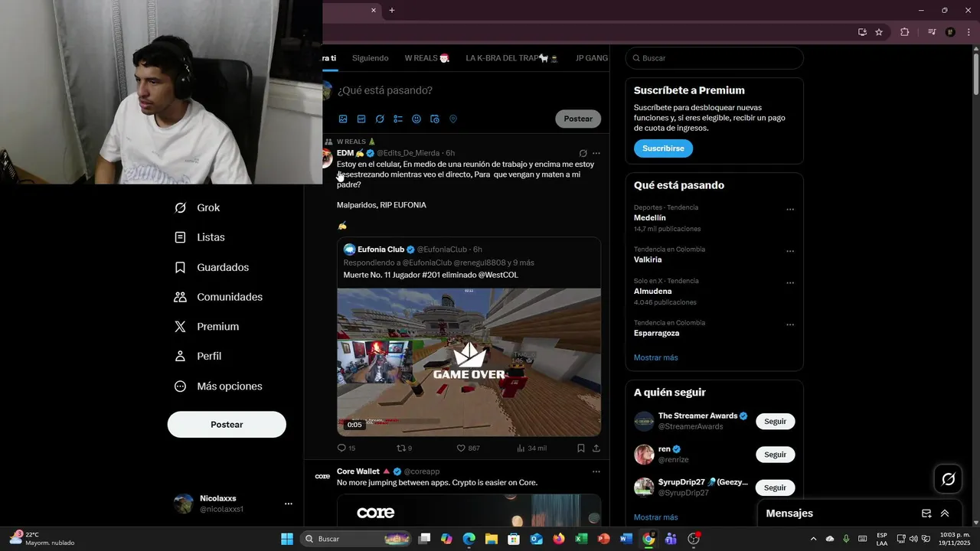Add a GIF to the new post
The width and height of the screenshot is (980, 551).
[361, 119]
